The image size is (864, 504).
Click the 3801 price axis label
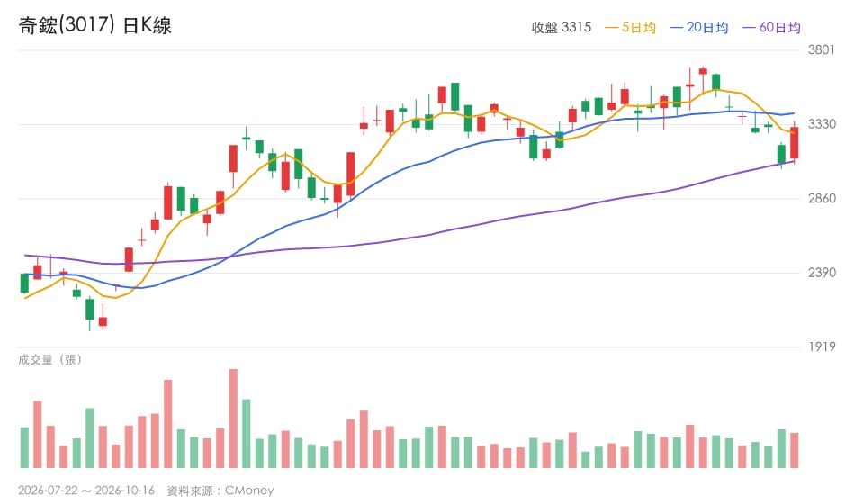(x=821, y=50)
